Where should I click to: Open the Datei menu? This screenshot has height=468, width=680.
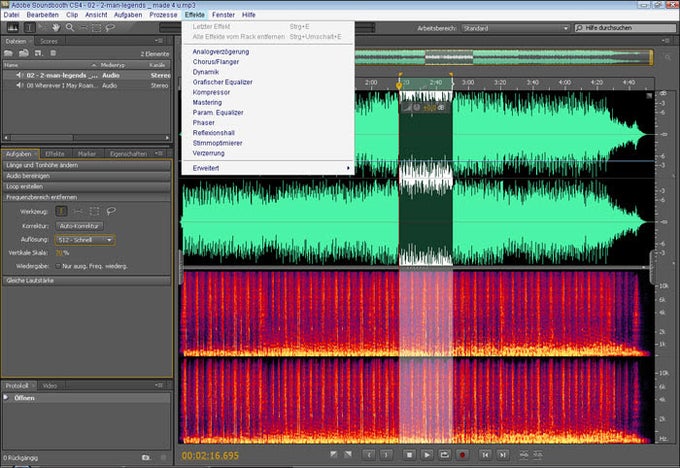coord(11,15)
